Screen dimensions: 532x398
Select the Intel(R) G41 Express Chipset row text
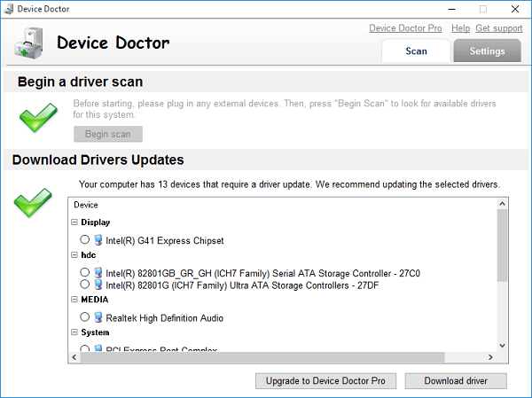(165, 240)
